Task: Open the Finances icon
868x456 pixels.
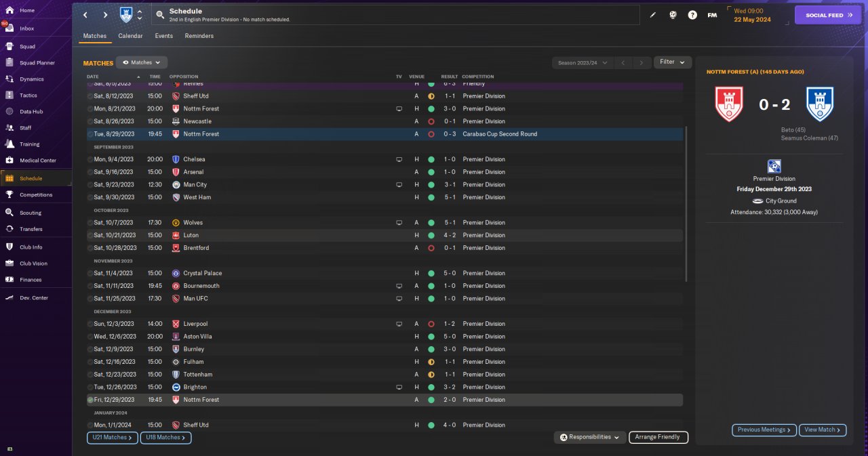Action: pos(9,280)
